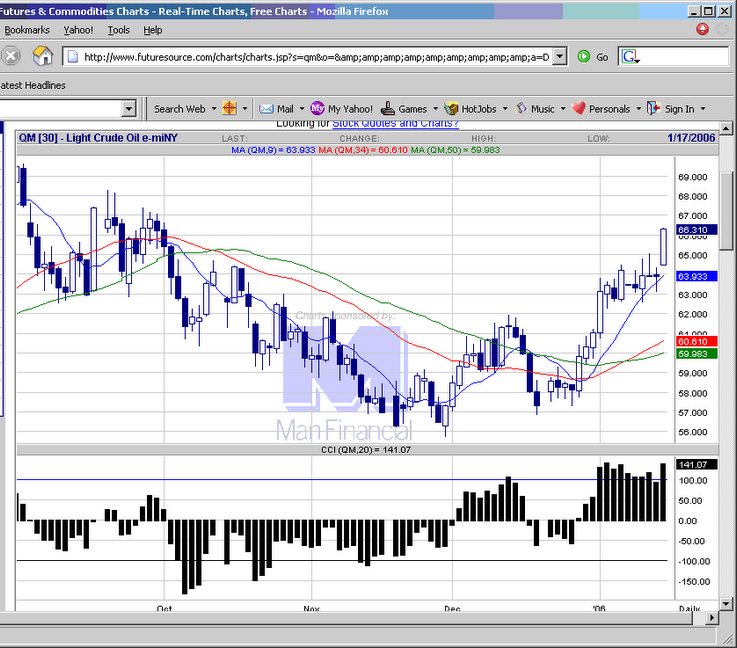Expand the Personals dropdown arrow

[639, 109]
